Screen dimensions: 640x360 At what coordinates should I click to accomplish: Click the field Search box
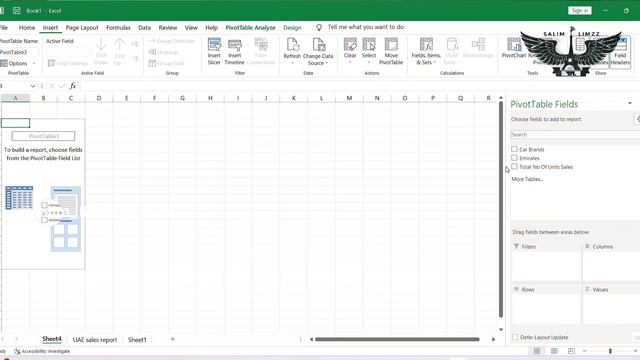pyautogui.click(x=575, y=134)
